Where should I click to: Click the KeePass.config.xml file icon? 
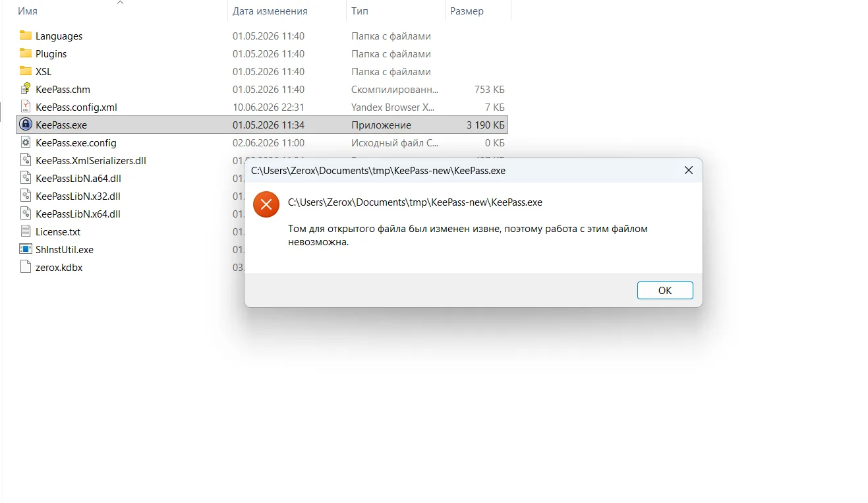click(x=26, y=107)
